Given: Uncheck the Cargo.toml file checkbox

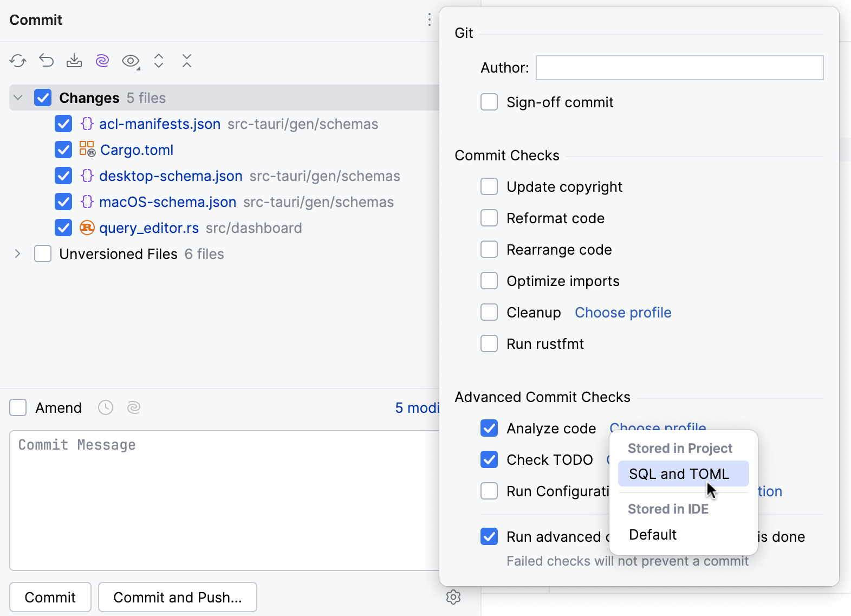Looking at the screenshot, I should point(63,150).
